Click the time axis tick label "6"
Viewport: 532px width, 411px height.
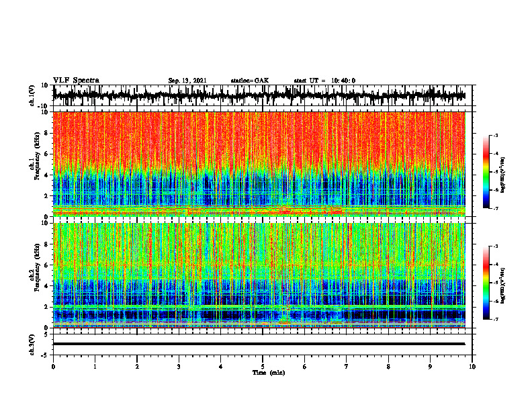[304, 367]
